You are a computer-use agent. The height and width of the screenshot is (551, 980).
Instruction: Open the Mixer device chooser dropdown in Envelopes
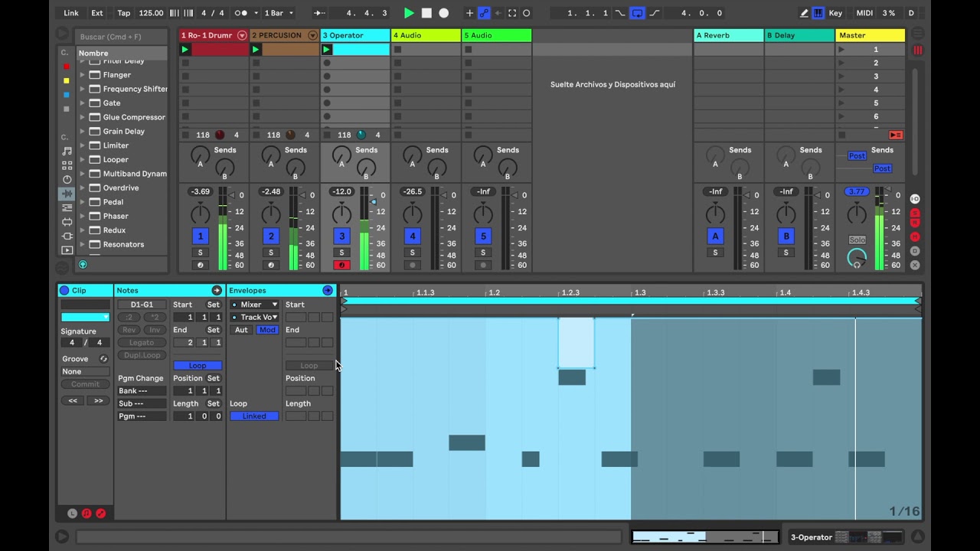[x=254, y=305]
